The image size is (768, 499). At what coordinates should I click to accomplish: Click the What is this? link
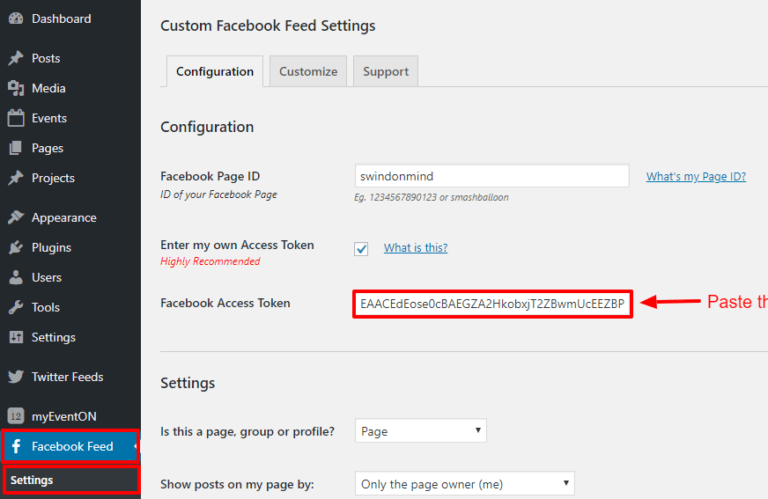coord(415,248)
